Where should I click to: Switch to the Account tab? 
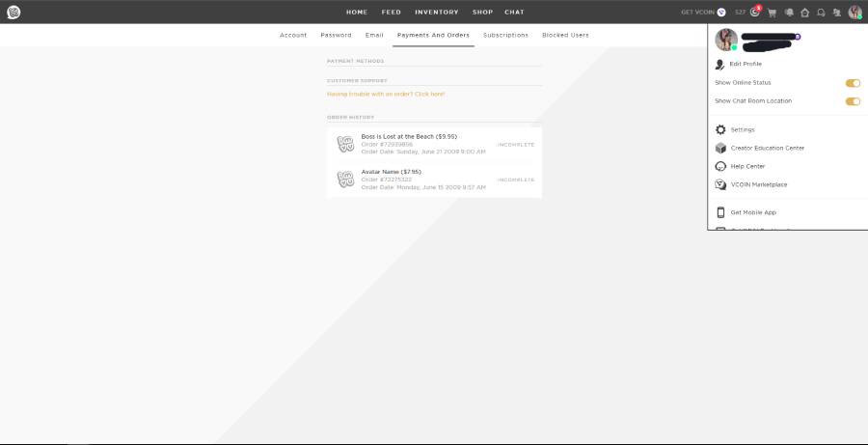[x=293, y=35]
